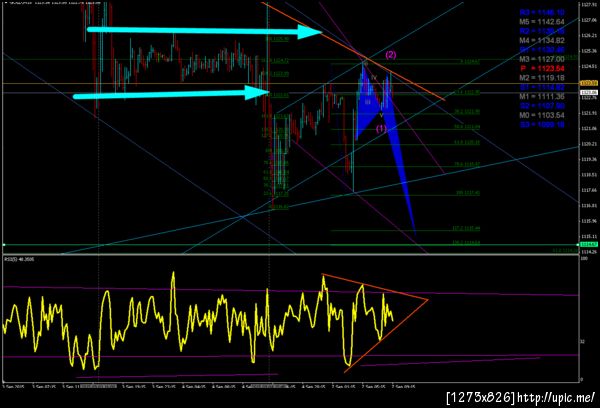Screen dimensions: 600x408
Task: Click the M0 = 1103.54 level label
Action: (542, 115)
